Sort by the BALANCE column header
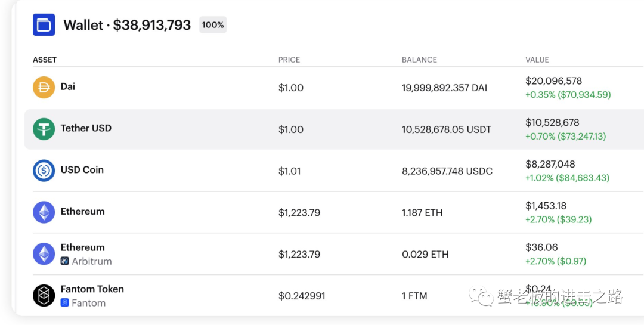Viewport: 644px width, 325px height. tap(419, 60)
